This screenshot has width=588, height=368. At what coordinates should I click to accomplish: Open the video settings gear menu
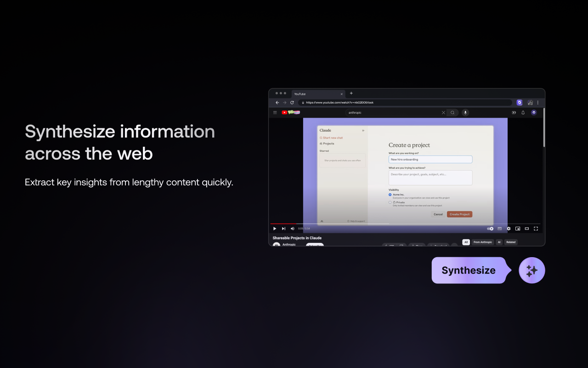(509, 229)
